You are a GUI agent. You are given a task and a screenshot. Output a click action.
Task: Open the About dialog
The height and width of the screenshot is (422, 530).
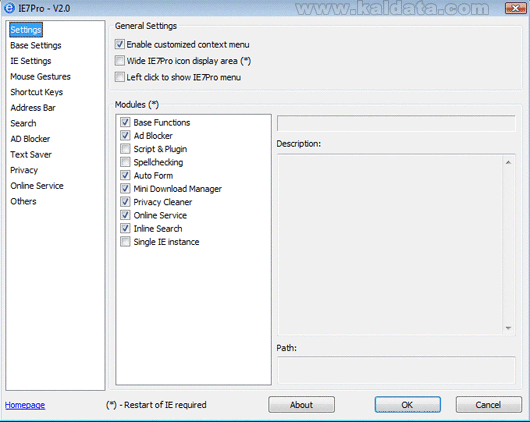point(301,405)
